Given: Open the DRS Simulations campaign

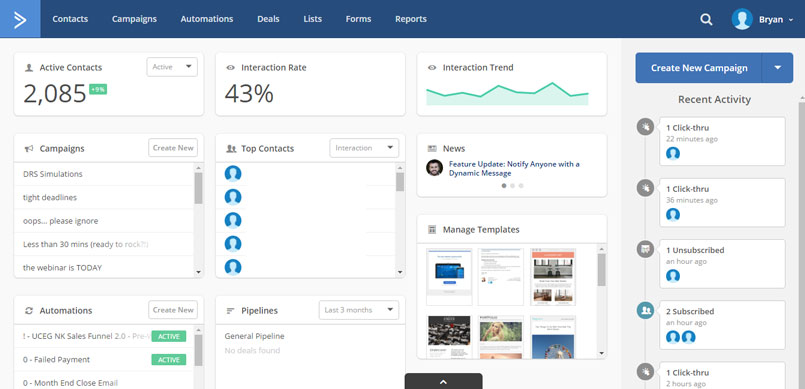Looking at the screenshot, I should click(x=53, y=174).
